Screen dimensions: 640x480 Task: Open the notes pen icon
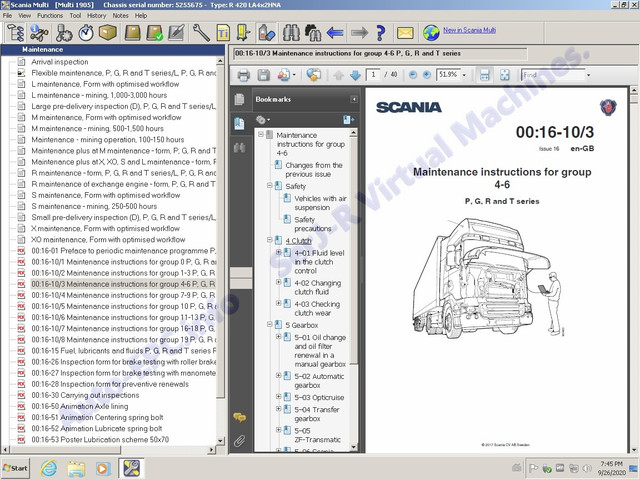click(177, 33)
